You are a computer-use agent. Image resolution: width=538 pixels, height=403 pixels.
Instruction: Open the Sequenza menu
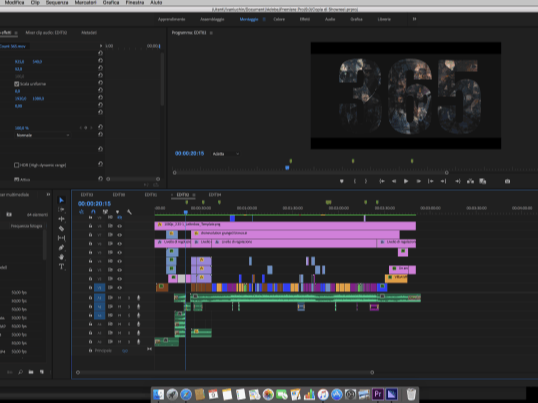tap(57, 2)
